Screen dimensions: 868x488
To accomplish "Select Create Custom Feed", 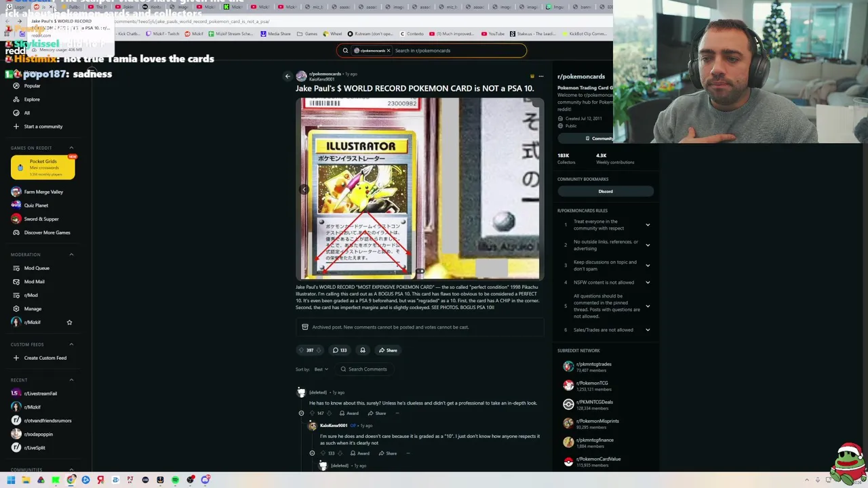I will tap(45, 358).
